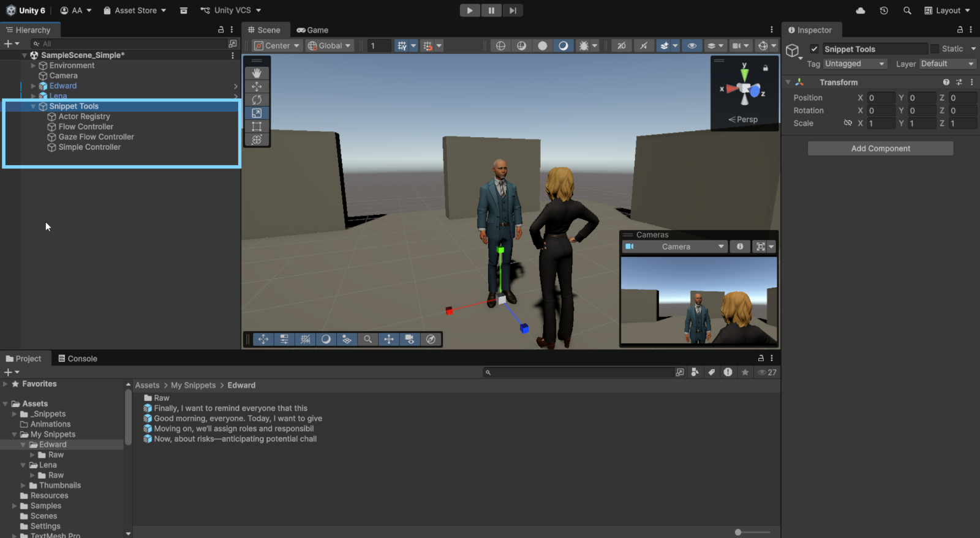980x538 pixels.
Task: Select the Project tab
Action: (x=23, y=359)
